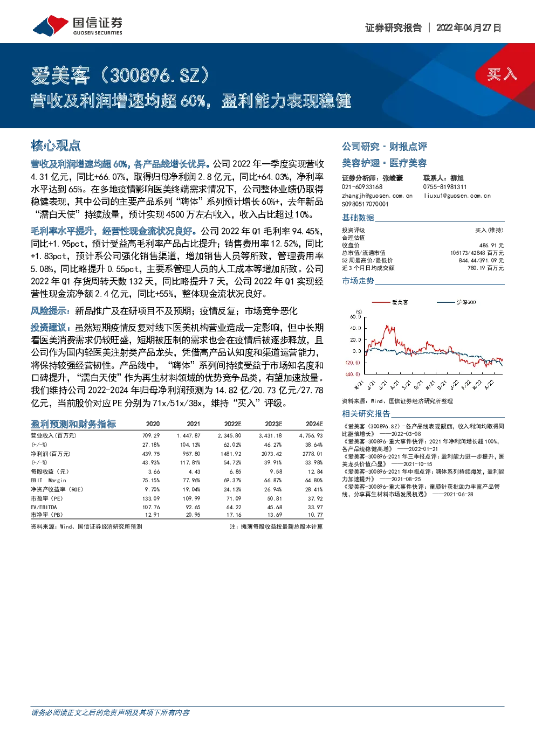Screen dimensions: 535x756
Task: Click the Guosen Securities logo
Action: 77,25
